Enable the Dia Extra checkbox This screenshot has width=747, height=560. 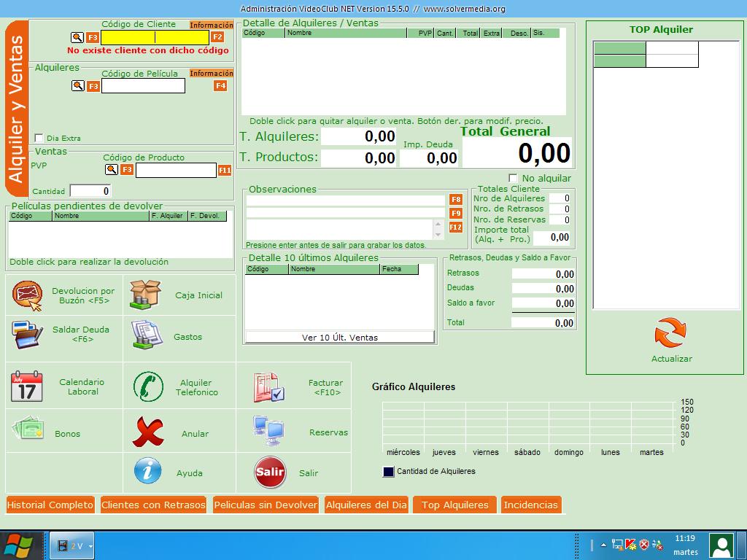click(x=39, y=138)
